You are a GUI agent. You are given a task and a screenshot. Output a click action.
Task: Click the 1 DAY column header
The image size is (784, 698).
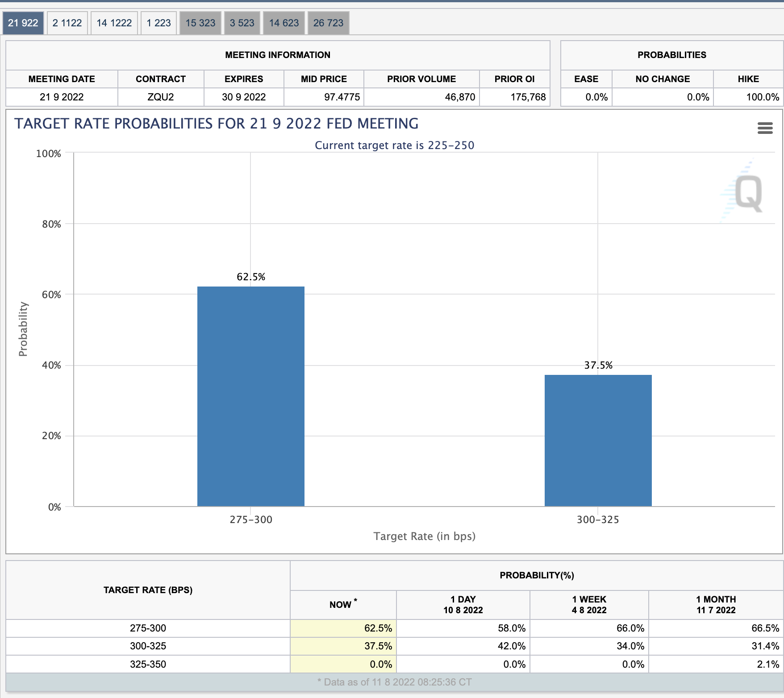pyautogui.click(x=463, y=605)
